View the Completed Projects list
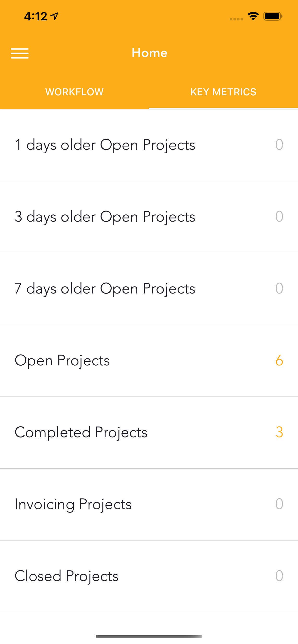Image resolution: width=298 pixels, height=644 pixels. [x=149, y=432]
